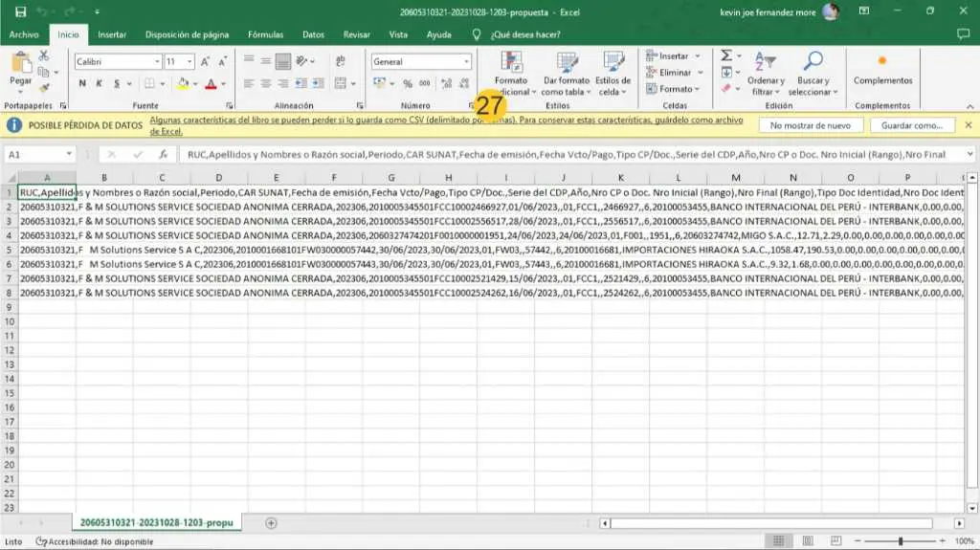Open Dar formato como tabla
Image resolution: width=980 pixels, height=550 pixels.
point(567,73)
